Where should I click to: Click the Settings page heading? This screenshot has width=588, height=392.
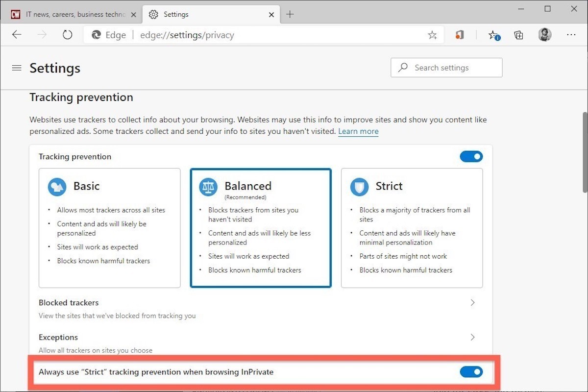(x=55, y=68)
